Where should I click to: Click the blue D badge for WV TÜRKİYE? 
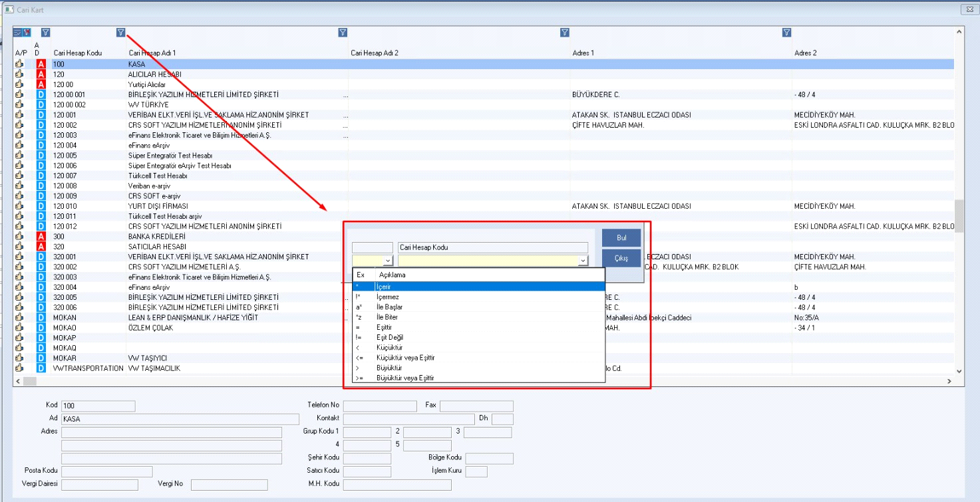point(41,105)
